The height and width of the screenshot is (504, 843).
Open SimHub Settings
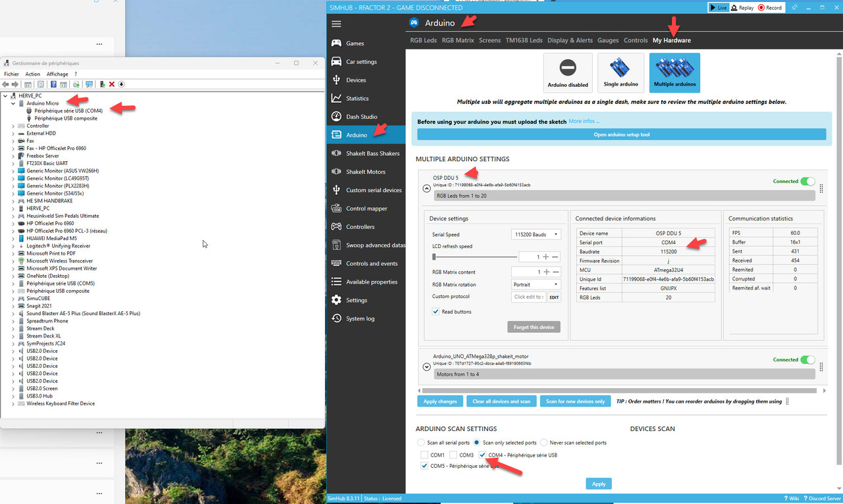(366, 301)
